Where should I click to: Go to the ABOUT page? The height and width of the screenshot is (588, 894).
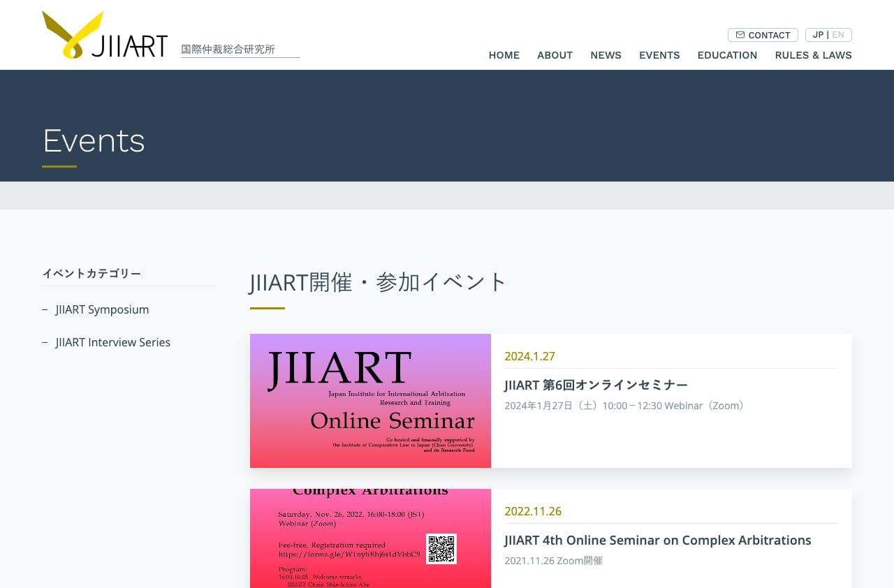tap(555, 55)
